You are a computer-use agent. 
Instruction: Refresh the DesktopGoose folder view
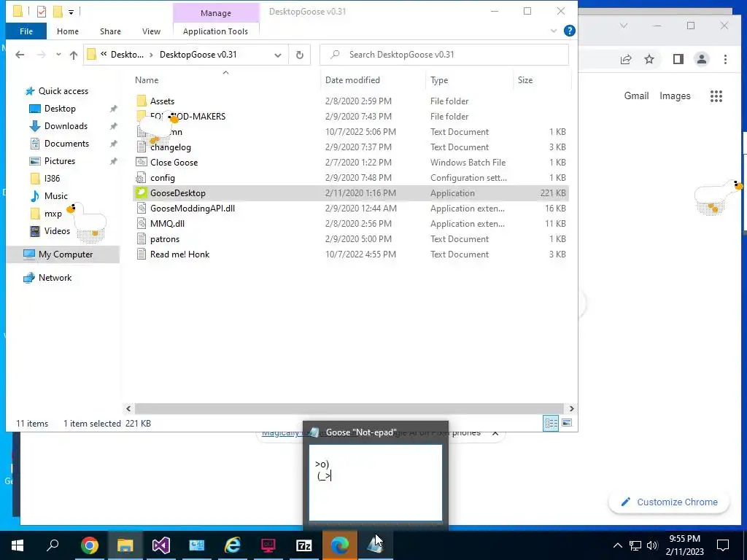(x=300, y=55)
